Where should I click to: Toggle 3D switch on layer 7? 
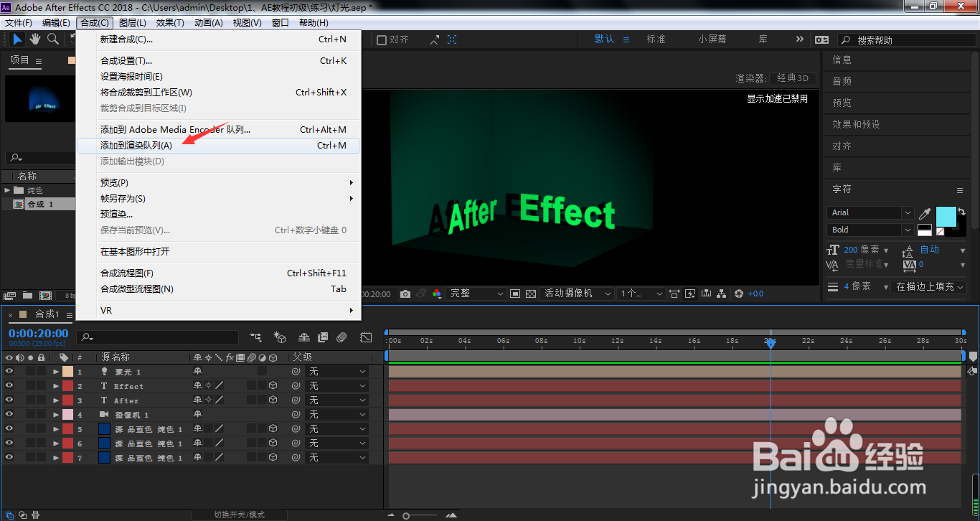[x=273, y=458]
